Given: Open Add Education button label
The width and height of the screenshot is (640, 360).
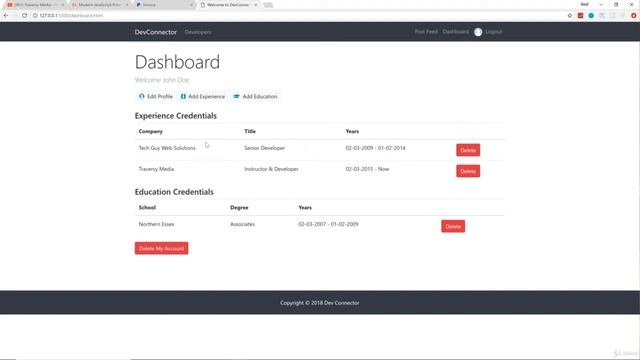Looking at the screenshot, I should pyautogui.click(x=260, y=96).
